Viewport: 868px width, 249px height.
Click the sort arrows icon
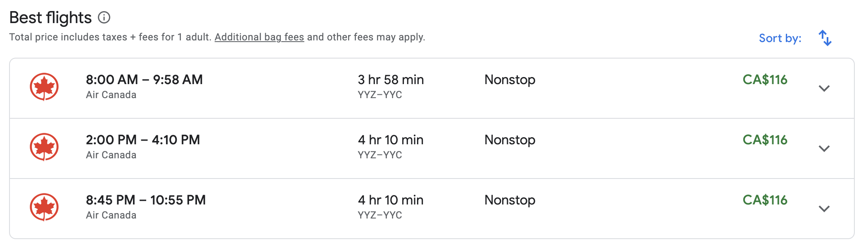pos(825,38)
